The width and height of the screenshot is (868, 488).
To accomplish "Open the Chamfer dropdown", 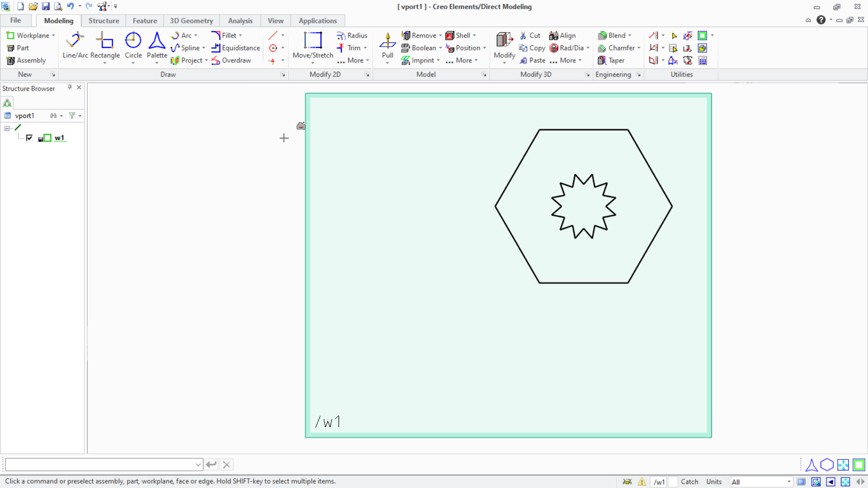I will click(639, 48).
